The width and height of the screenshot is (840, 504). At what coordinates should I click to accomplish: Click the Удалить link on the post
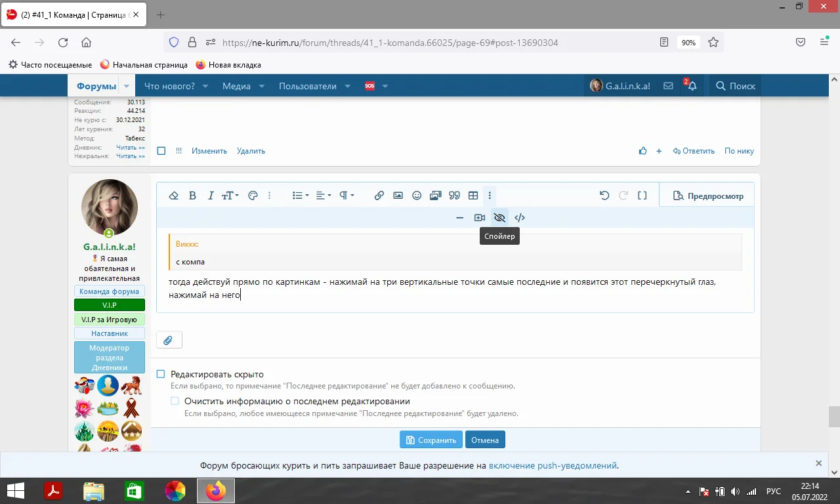tap(251, 151)
